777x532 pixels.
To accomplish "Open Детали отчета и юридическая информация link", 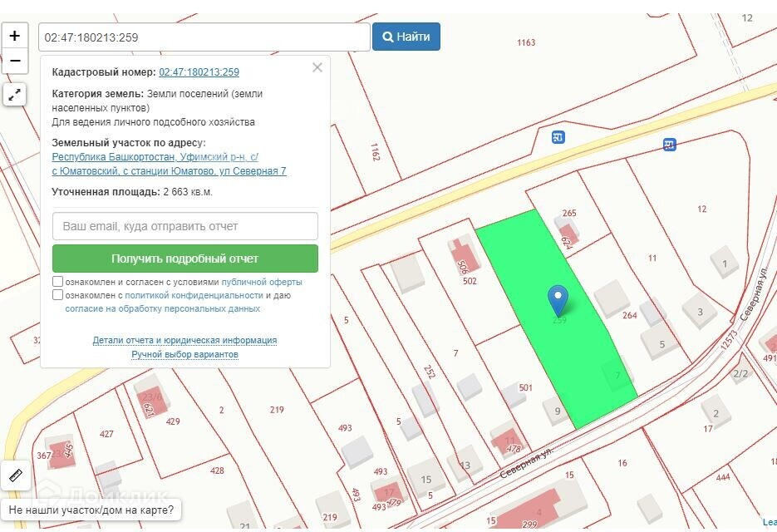I will pyautogui.click(x=184, y=340).
